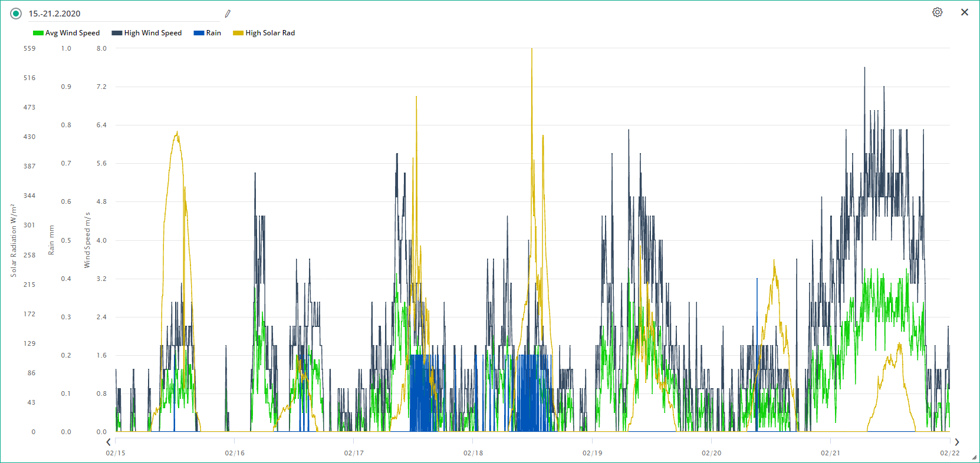Image resolution: width=980 pixels, height=463 pixels.
Task: Click the 02/15 date label on x-axis
Action: pyautogui.click(x=116, y=453)
